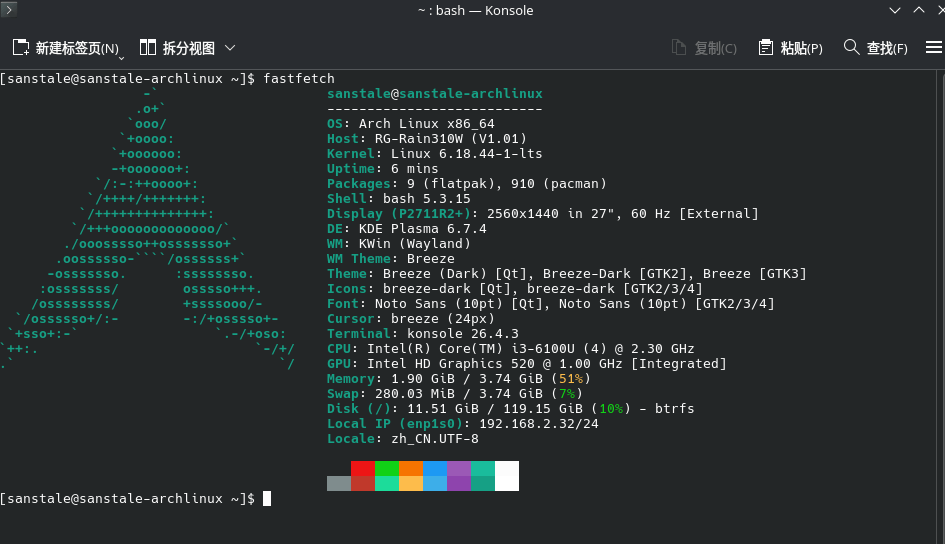The height and width of the screenshot is (544, 945).
Task: Click the 'Arch Linux x86_64' OS value
Action: (427, 123)
